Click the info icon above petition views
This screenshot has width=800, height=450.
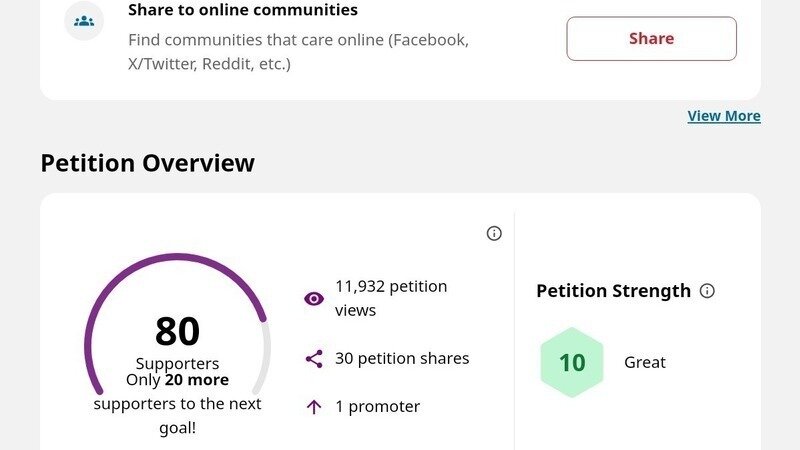494,233
